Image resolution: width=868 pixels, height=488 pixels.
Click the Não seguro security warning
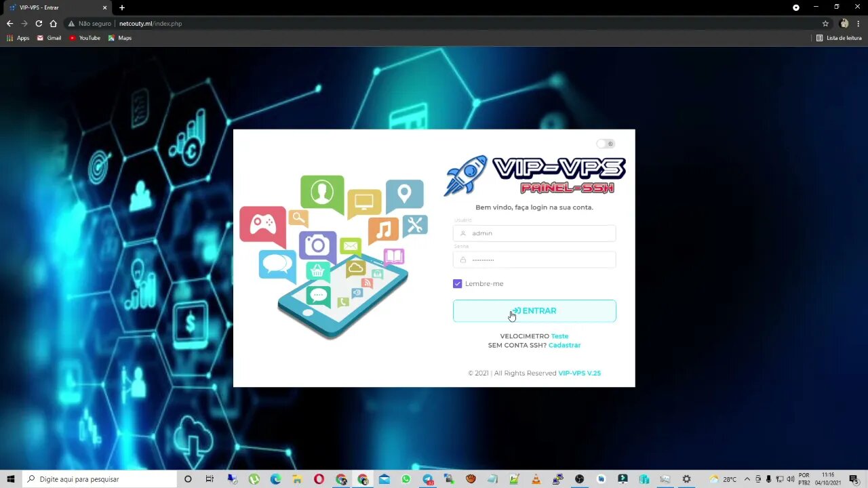[90, 24]
